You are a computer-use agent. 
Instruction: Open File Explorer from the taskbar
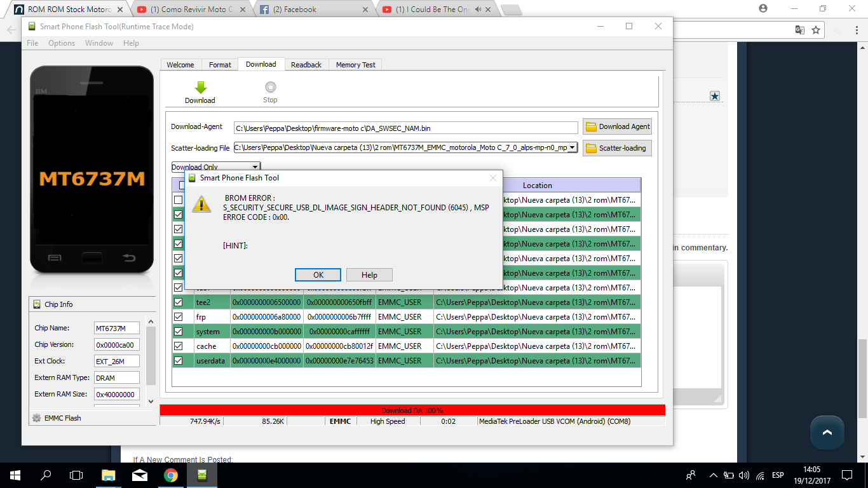pos(109,475)
